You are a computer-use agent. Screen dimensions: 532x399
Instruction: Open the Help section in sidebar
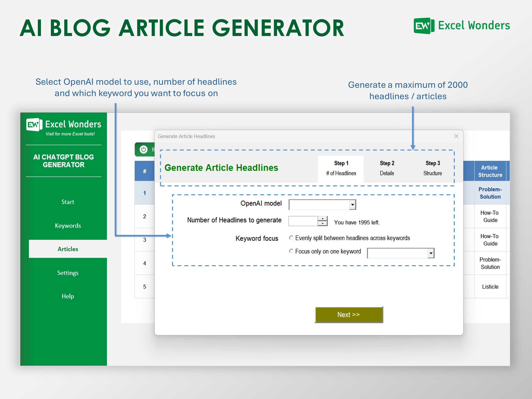[x=68, y=296]
